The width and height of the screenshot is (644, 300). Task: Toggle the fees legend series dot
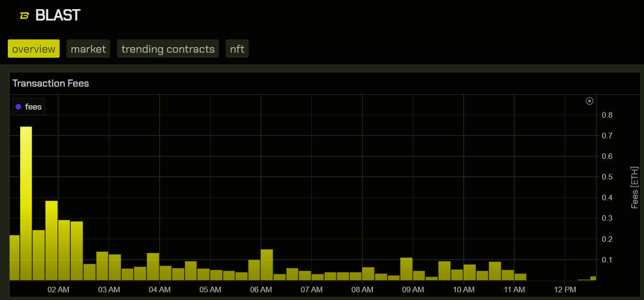[18, 107]
